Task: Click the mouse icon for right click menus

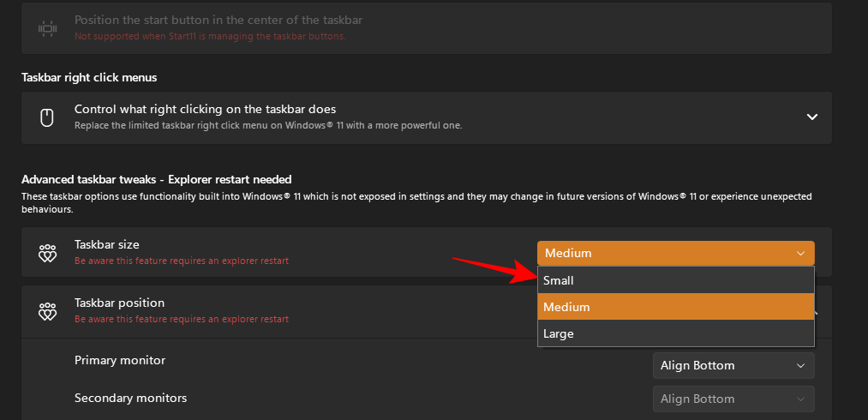Action: click(x=48, y=117)
